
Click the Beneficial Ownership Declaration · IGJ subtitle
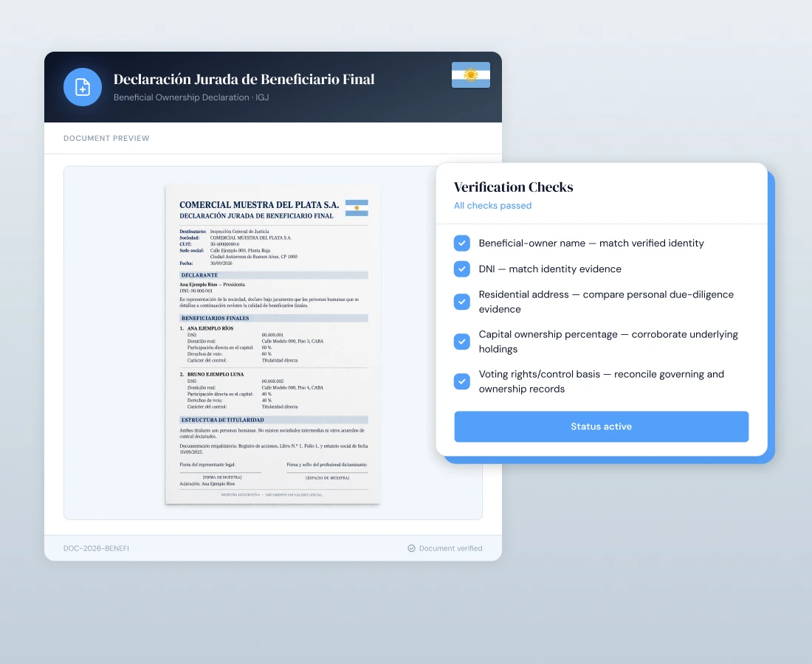[x=191, y=97]
